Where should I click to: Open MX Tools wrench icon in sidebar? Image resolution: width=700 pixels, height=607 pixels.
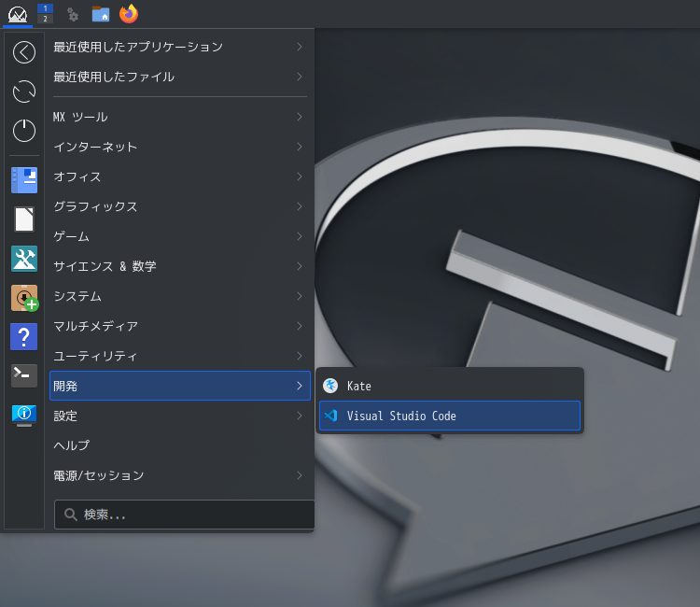tap(24, 259)
